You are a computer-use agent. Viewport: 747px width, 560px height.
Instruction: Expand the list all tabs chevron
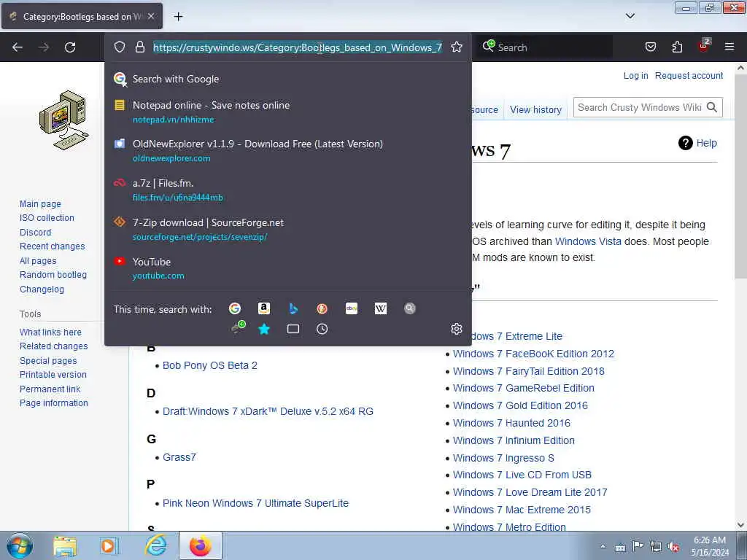point(630,16)
